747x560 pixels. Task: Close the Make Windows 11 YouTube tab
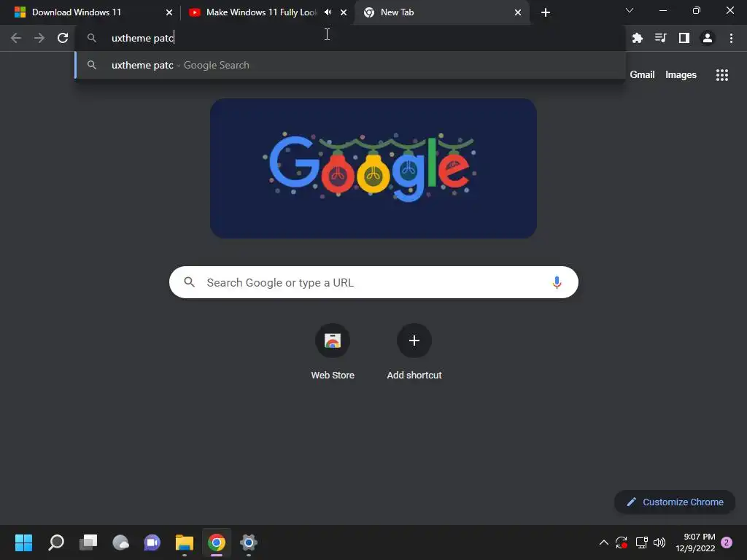[x=344, y=12]
